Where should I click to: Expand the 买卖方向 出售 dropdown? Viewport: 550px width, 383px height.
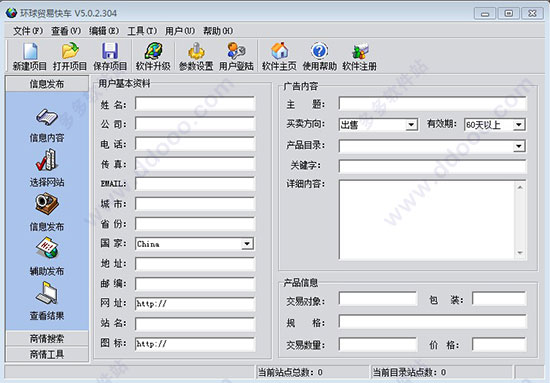click(411, 125)
